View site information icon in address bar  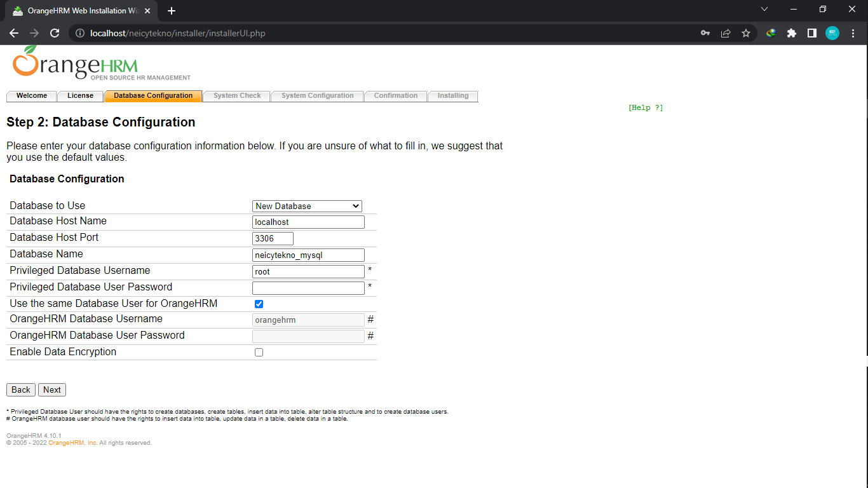pos(80,33)
